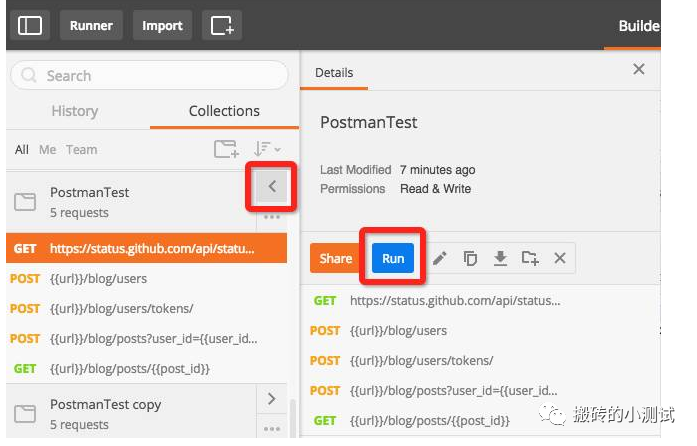
Task: Filter collections by Team
Action: point(81,149)
